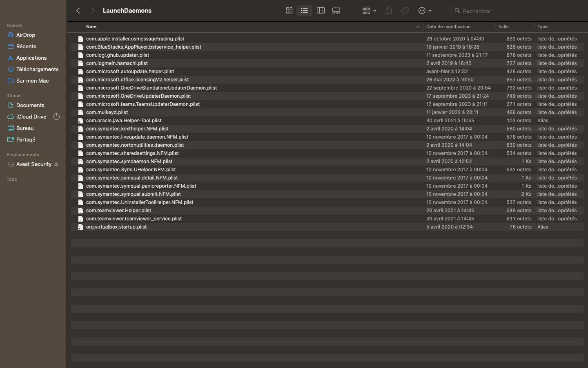Screen dimensions: 588x368
Task: Select Avast Security volume in sidebar
Action: point(33,164)
